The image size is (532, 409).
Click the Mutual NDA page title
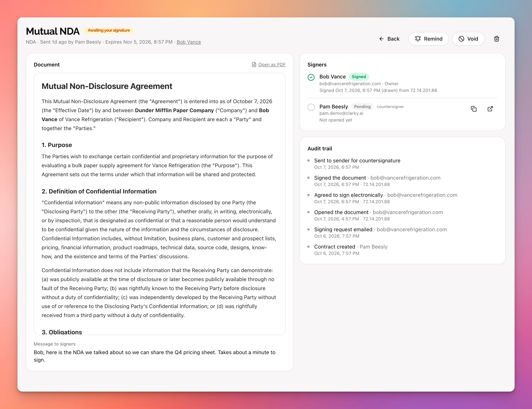53,31
